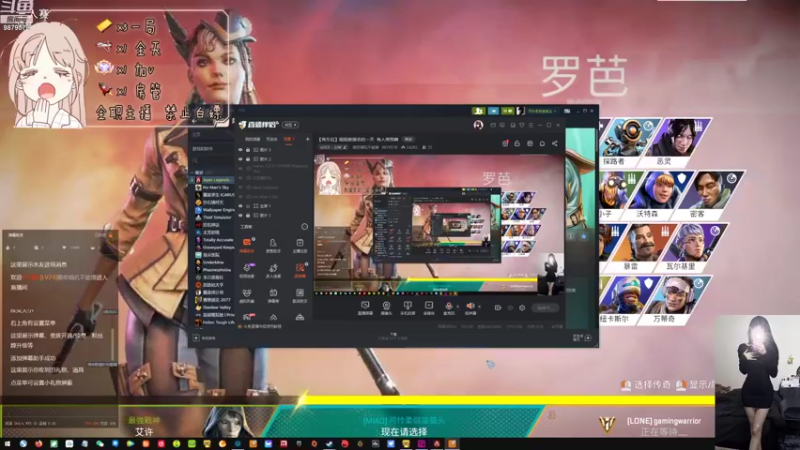800x450 pixels.
Task: Click the Steam library search field
Action: tap(211, 161)
